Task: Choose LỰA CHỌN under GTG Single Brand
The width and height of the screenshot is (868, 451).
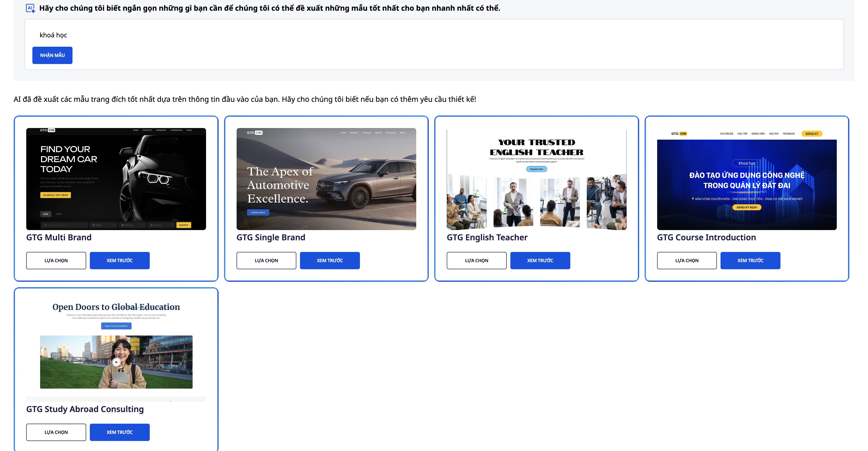Action: pos(266,260)
